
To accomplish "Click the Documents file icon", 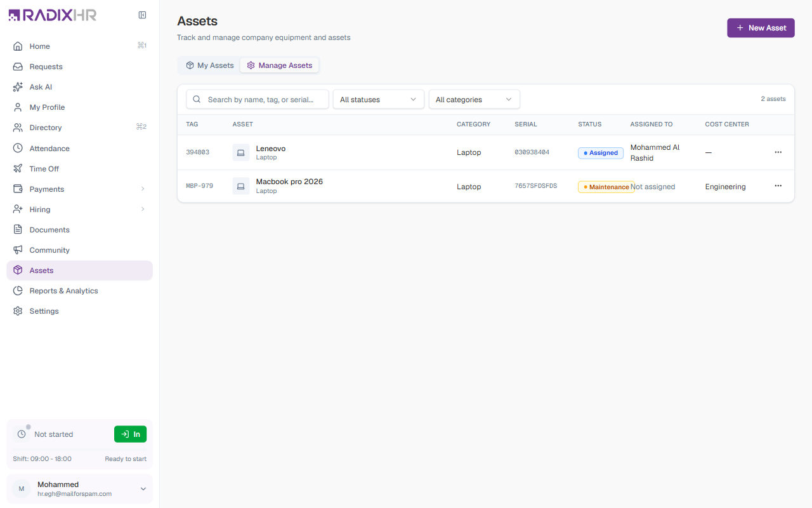I will [18, 229].
